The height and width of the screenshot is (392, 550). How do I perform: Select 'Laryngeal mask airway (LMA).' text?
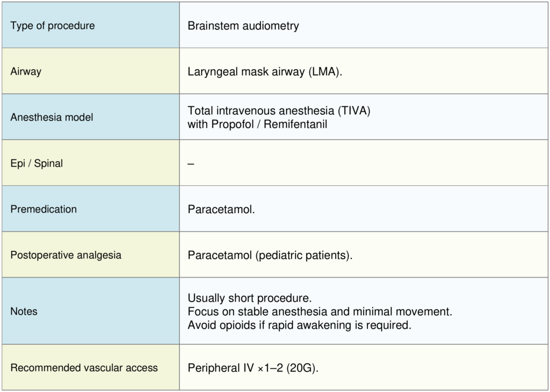pos(265,72)
